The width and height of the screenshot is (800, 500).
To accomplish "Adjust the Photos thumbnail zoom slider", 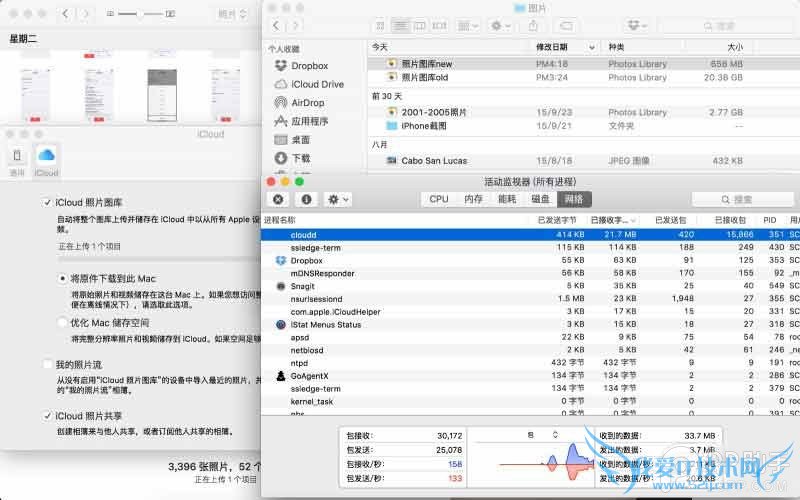I will 140,14.
